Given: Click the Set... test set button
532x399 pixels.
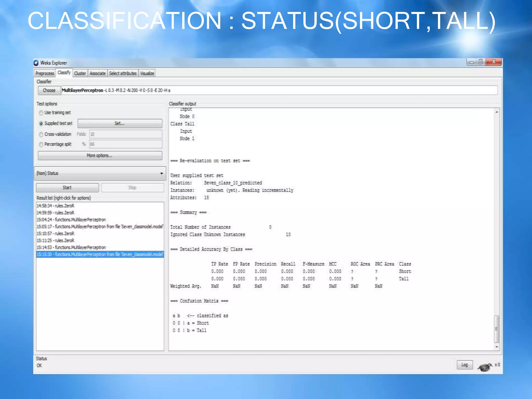Looking at the screenshot, I should (x=120, y=123).
